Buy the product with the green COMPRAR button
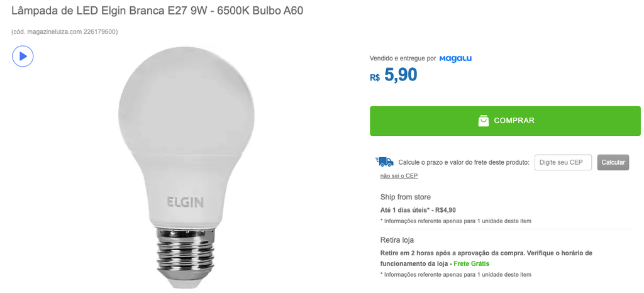 tap(505, 121)
